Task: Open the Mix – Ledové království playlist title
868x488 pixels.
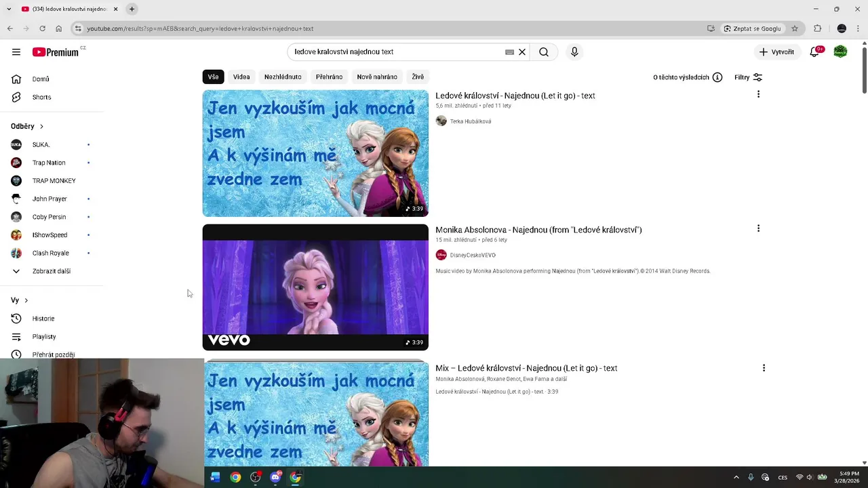Action: [526, 368]
